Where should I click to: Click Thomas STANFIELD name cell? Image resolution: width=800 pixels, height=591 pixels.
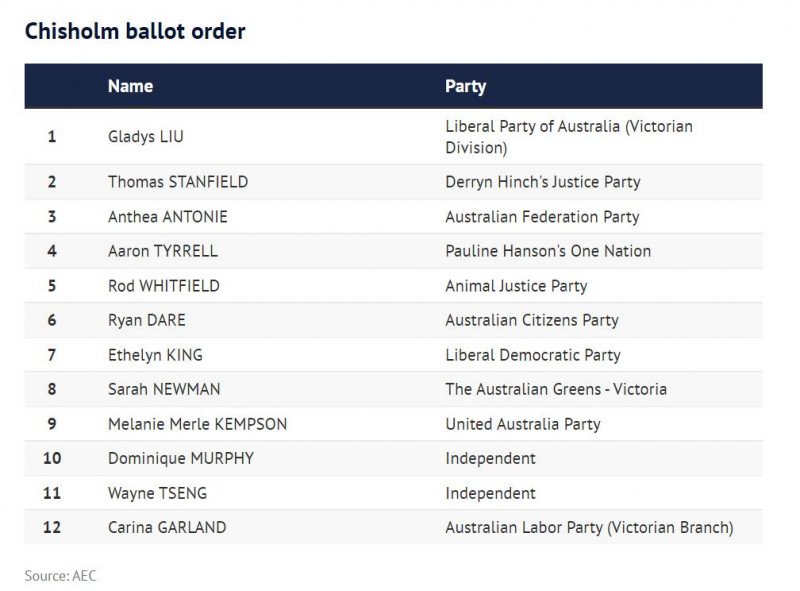pos(178,182)
